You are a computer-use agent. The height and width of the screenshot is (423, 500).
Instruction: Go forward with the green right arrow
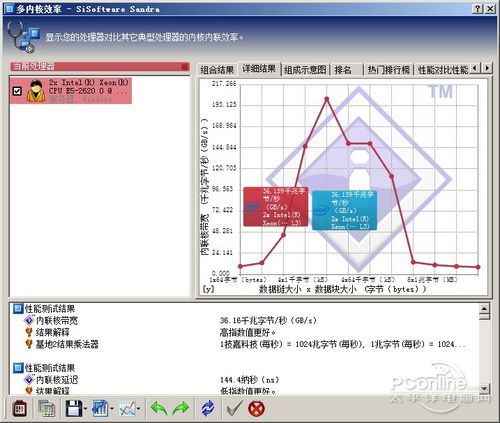point(181,408)
